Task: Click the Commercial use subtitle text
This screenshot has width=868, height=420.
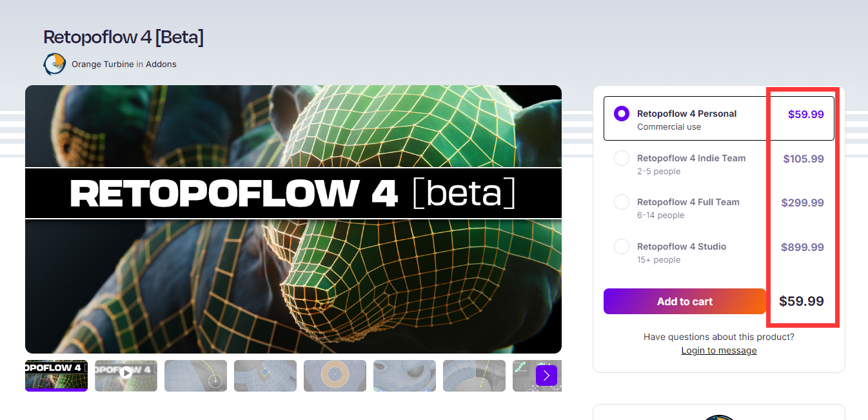Action: tap(669, 126)
